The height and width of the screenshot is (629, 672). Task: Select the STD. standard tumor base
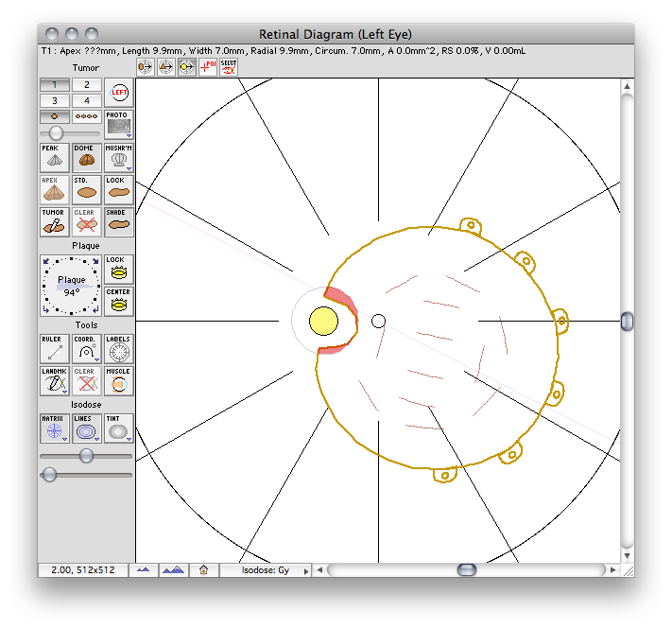coord(87,189)
